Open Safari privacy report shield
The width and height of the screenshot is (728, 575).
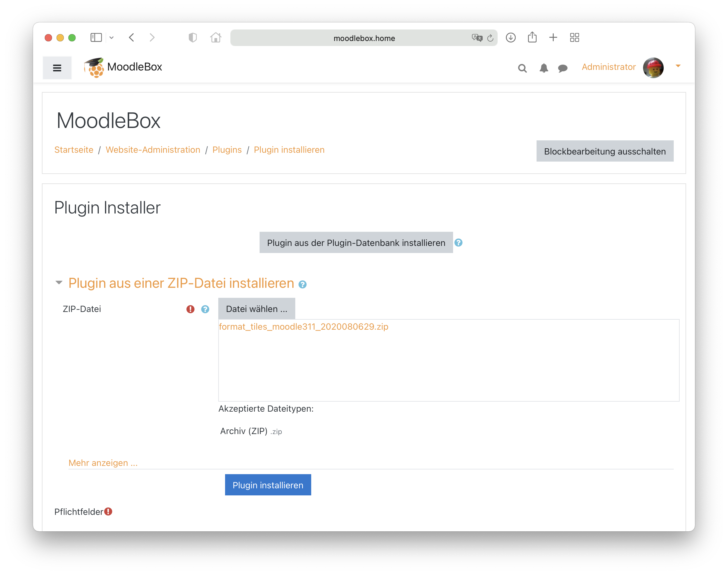click(x=193, y=37)
